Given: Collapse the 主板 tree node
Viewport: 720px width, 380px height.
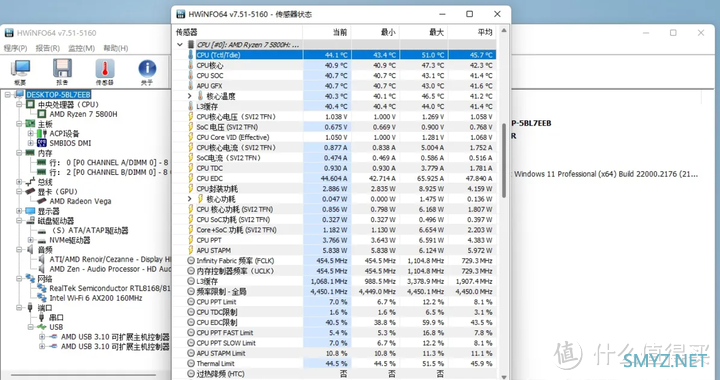Looking at the screenshot, I should [x=19, y=124].
